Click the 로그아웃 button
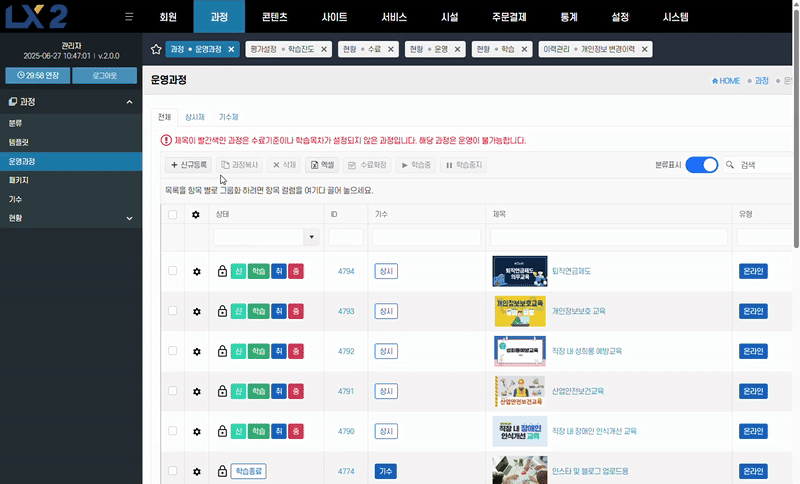Image resolution: width=800 pixels, height=484 pixels. click(x=105, y=75)
